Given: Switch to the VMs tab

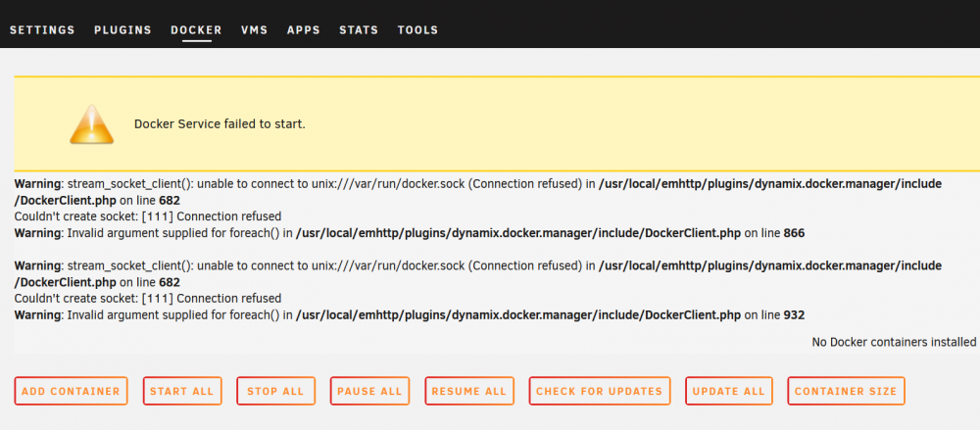Looking at the screenshot, I should point(255,30).
